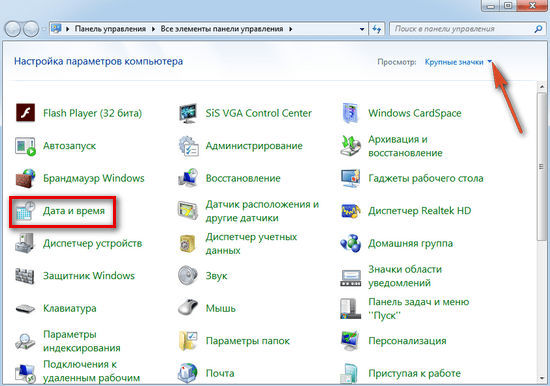Click the control panel icon in address bar
Image resolution: width=550 pixels, height=386 pixels.
click(x=56, y=29)
